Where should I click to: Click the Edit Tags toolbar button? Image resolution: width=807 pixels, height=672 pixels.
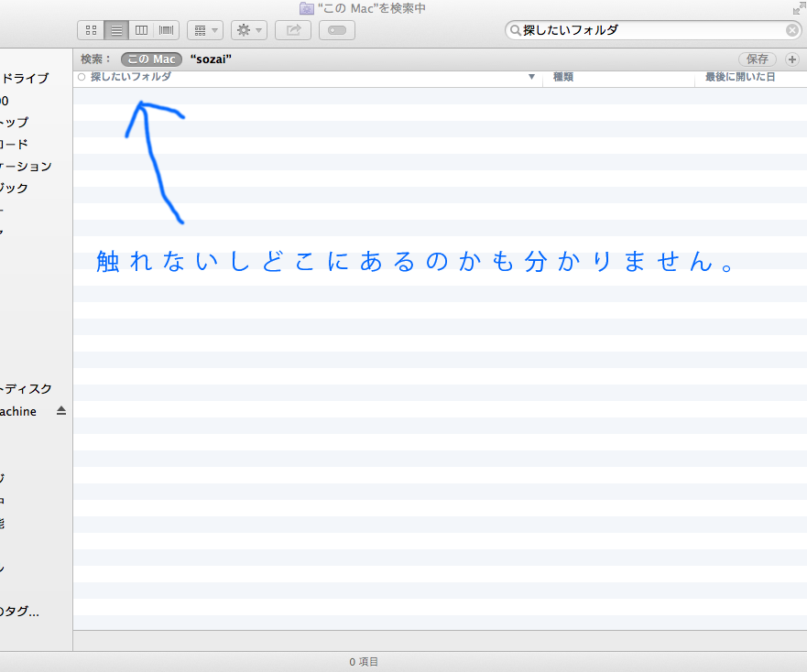336,30
